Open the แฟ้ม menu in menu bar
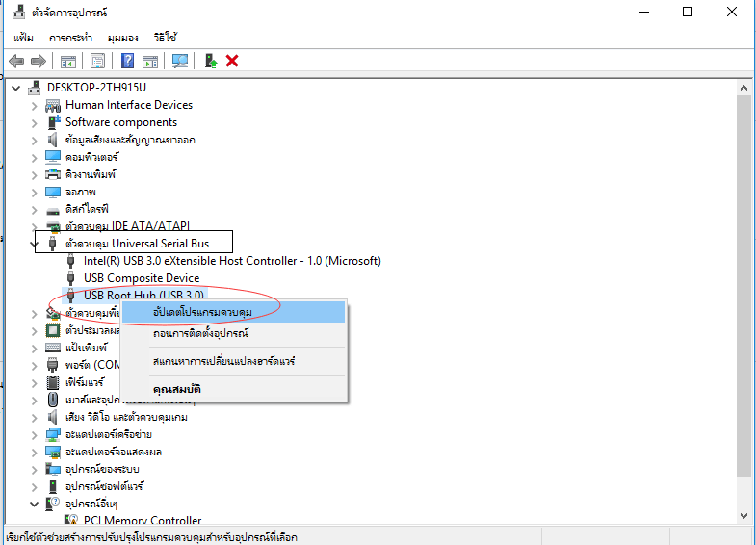The width and height of the screenshot is (756, 545). [24, 37]
